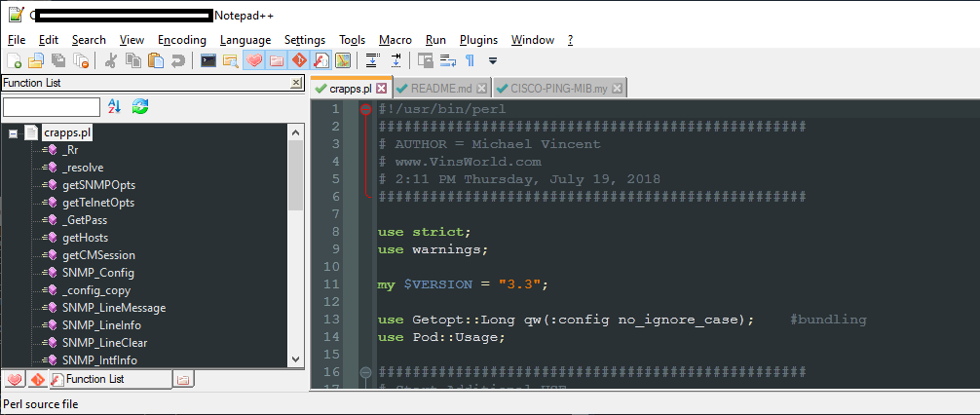The width and height of the screenshot is (980, 415).
Task: Close the Function List panel
Action: [x=295, y=83]
